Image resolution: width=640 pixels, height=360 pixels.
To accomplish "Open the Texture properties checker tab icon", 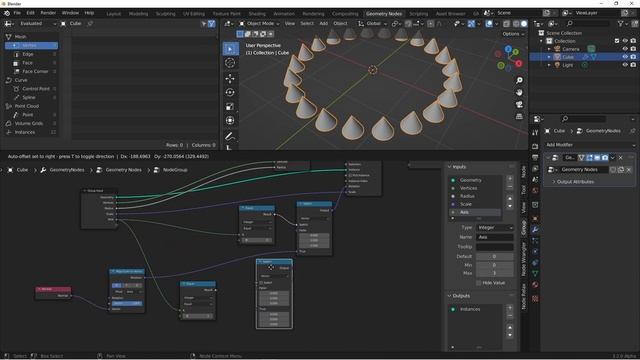I will point(535,299).
